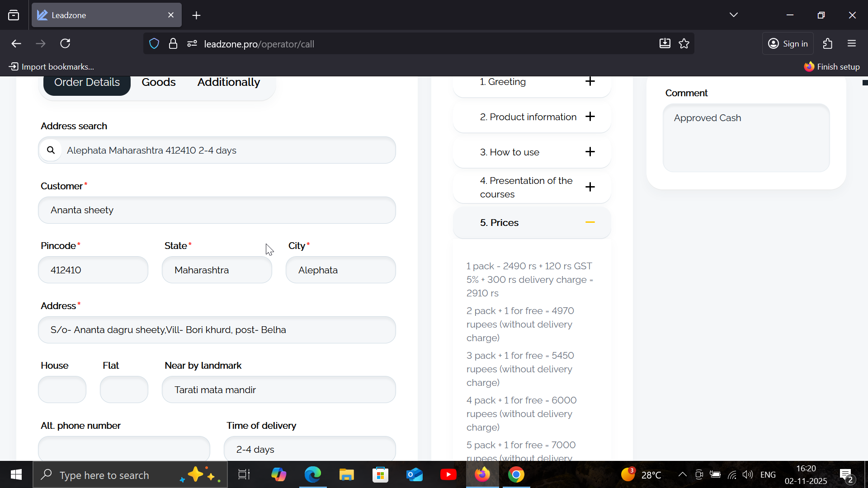Click the shield tracking protection icon
868x488 pixels.
click(x=154, y=44)
